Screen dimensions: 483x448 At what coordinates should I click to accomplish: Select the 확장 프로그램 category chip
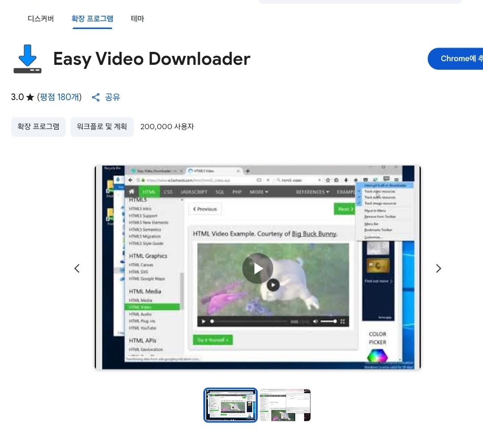(38, 127)
